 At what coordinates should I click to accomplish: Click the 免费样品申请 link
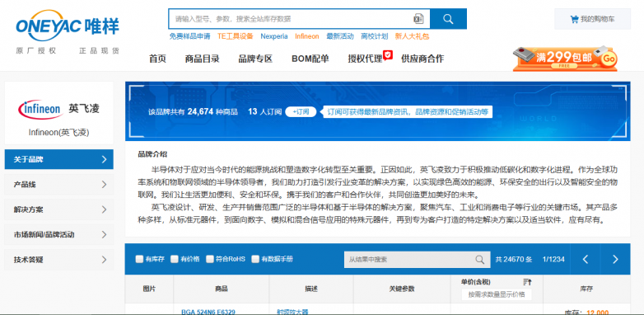(189, 36)
